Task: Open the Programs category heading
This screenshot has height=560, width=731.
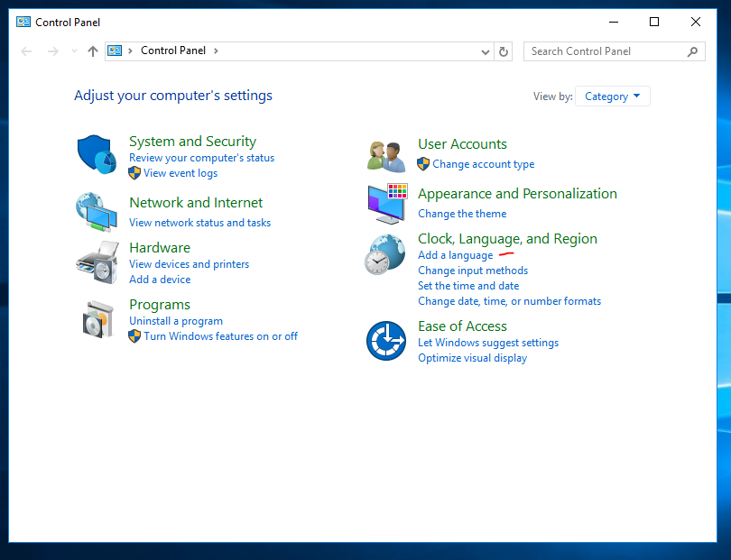Action: [x=160, y=305]
